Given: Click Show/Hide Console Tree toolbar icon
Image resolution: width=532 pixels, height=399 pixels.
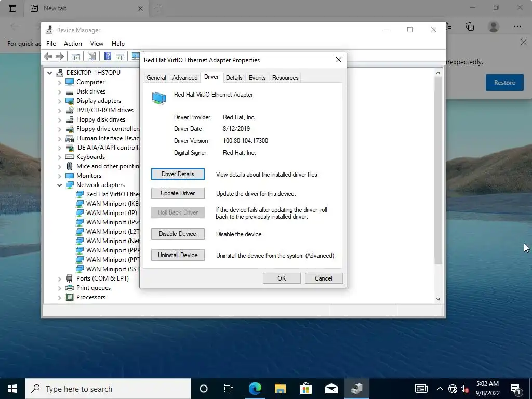Looking at the screenshot, I should tap(76, 56).
